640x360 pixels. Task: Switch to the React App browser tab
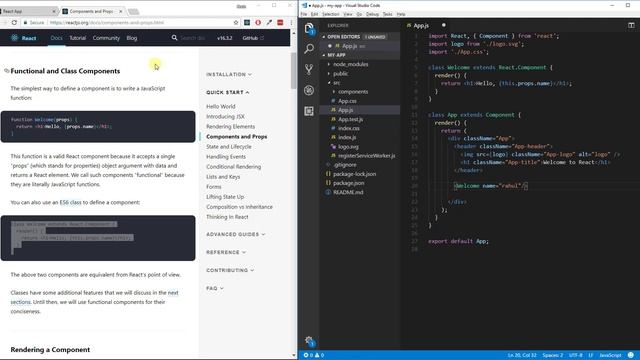click(x=28, y=11)
